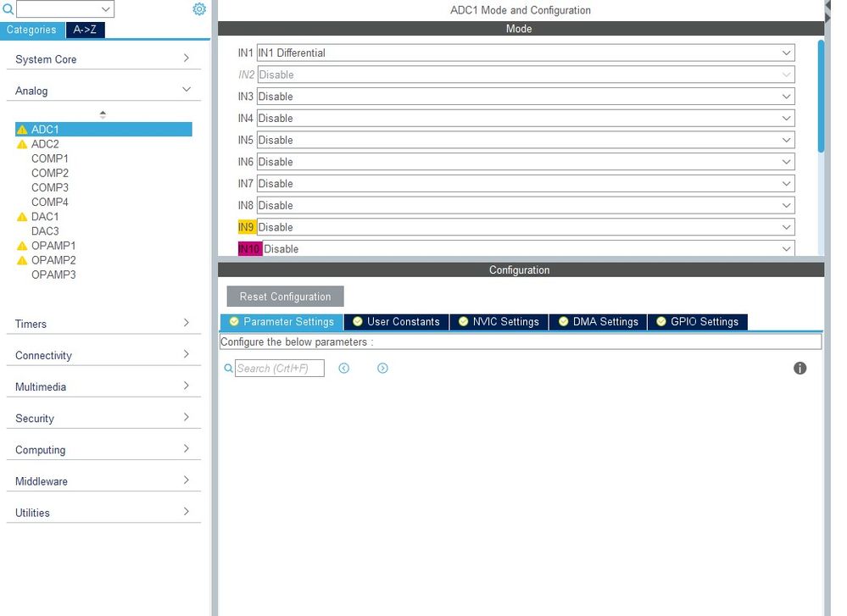The height and width of the screenshot is (616, 847).
Task: Select COMP1 in the Analog list
Action: pyautogui.click(x=50, y=158)
